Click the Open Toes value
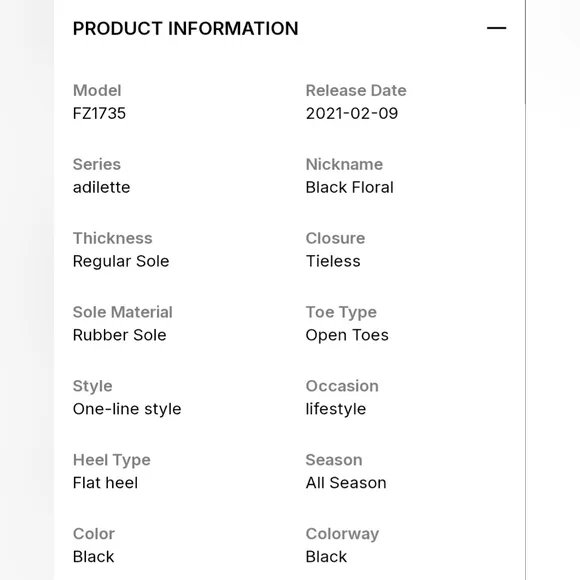 point(347,335)
